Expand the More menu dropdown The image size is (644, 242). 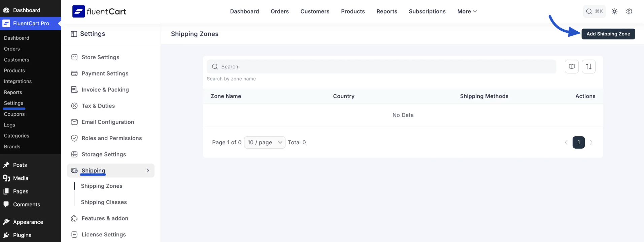click(467, 11)
